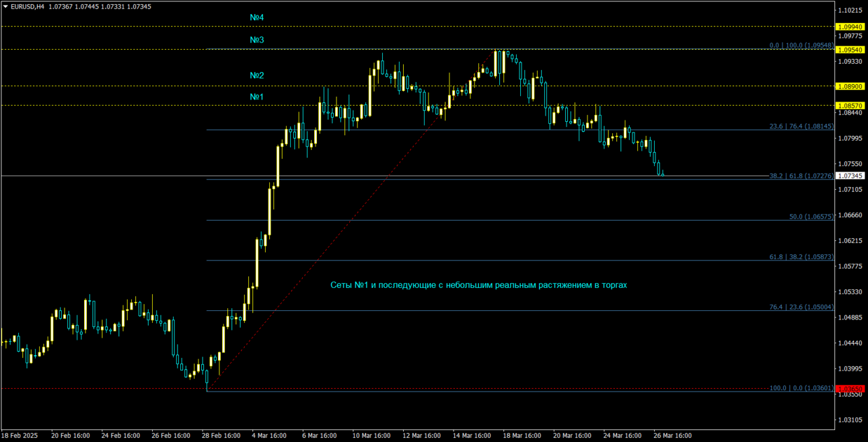Click the 26 Feb 16:00 time label

(x=171, y=436)
